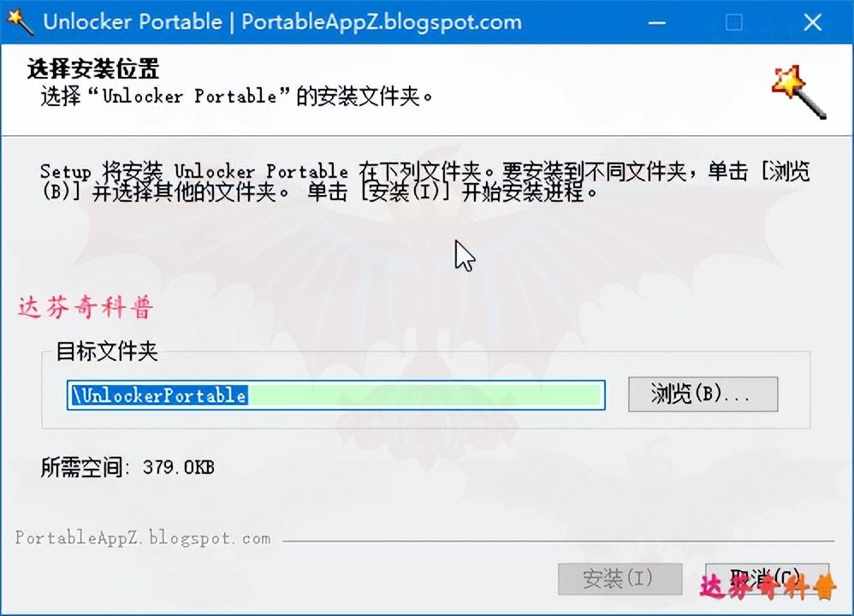This screenshot has width=854, height=616.
Task: Click the 目标文件夹 group label
Action: [107, 352]
